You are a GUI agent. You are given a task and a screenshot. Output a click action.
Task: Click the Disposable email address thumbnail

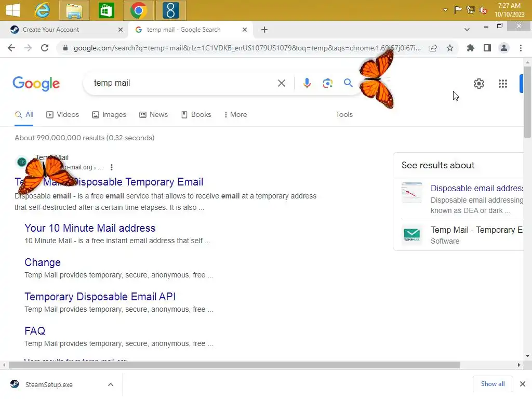coord(412,193)
